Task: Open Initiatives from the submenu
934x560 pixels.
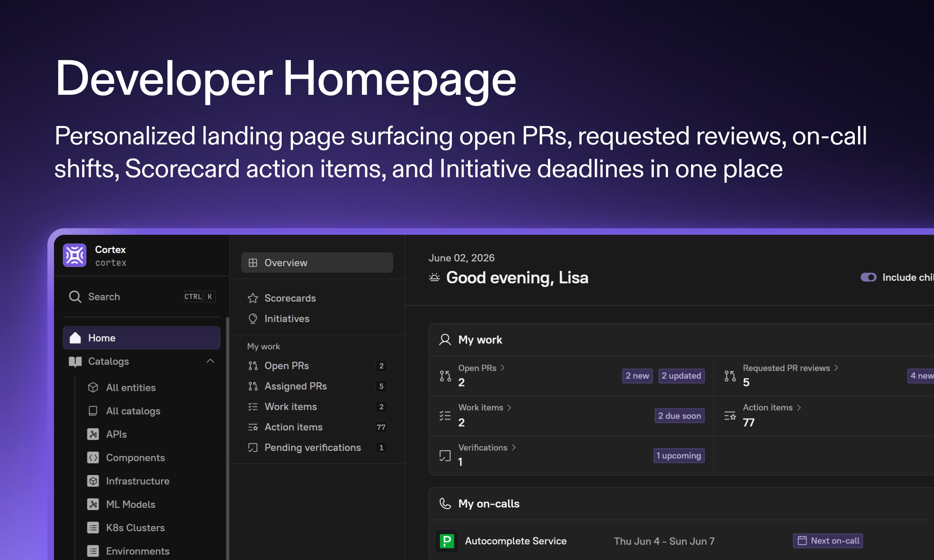Action: click(x=317, y=319)
